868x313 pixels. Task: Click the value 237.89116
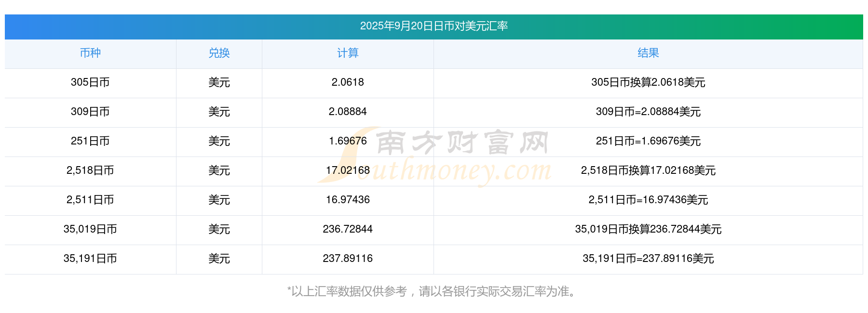pos(348,259)
